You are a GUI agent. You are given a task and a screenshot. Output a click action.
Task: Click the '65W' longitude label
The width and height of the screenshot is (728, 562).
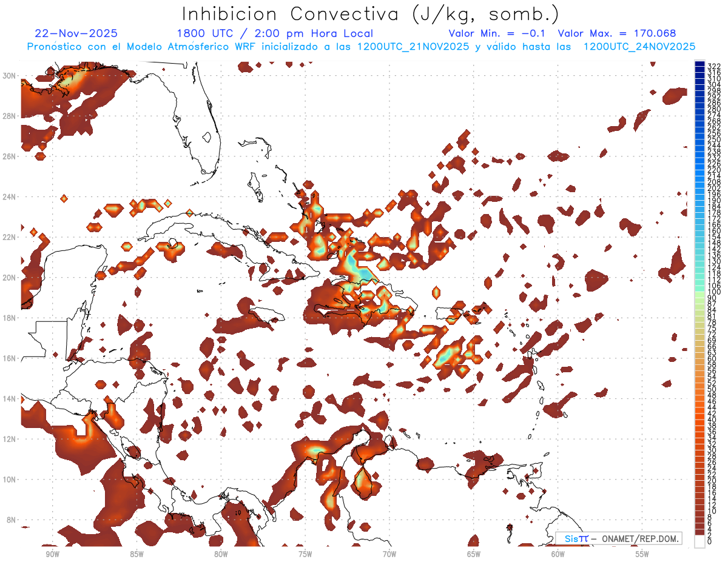(474, 554)
